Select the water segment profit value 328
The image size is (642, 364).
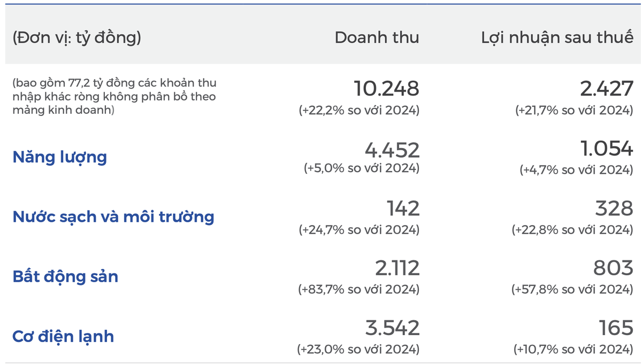(614, 208)
